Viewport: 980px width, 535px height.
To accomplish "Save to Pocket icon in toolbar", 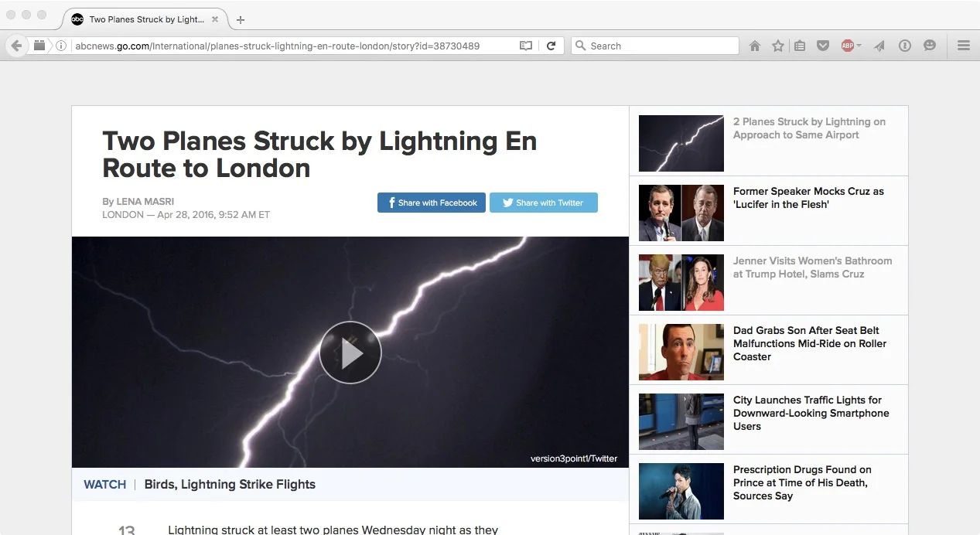I will (x=823, y=46).
